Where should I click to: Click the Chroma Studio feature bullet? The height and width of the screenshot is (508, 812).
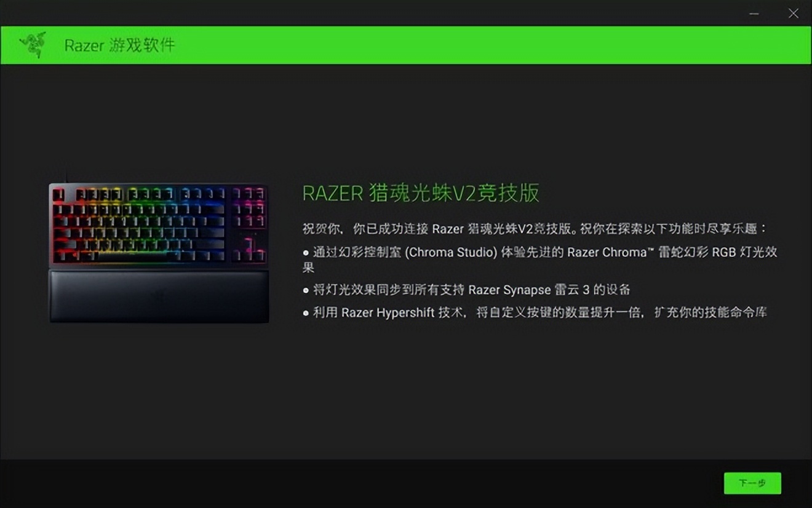pyautogui.click(x=540, y=260)
